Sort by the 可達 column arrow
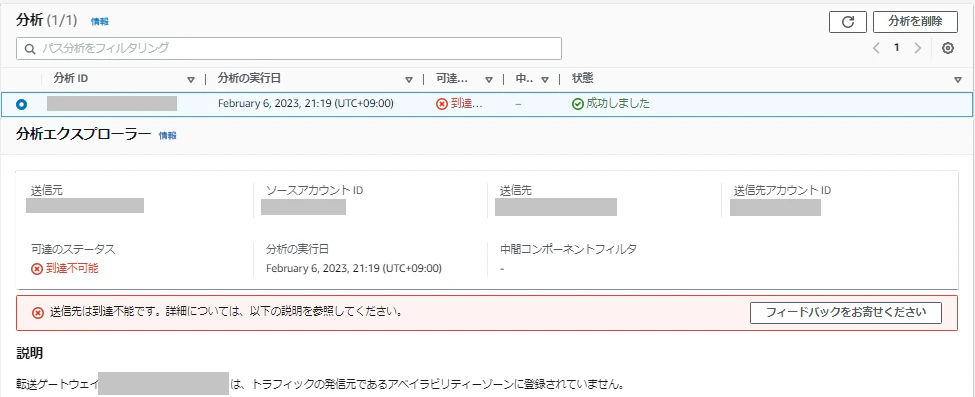The width and height of the screenshot is (975, 397). (489, 80)
